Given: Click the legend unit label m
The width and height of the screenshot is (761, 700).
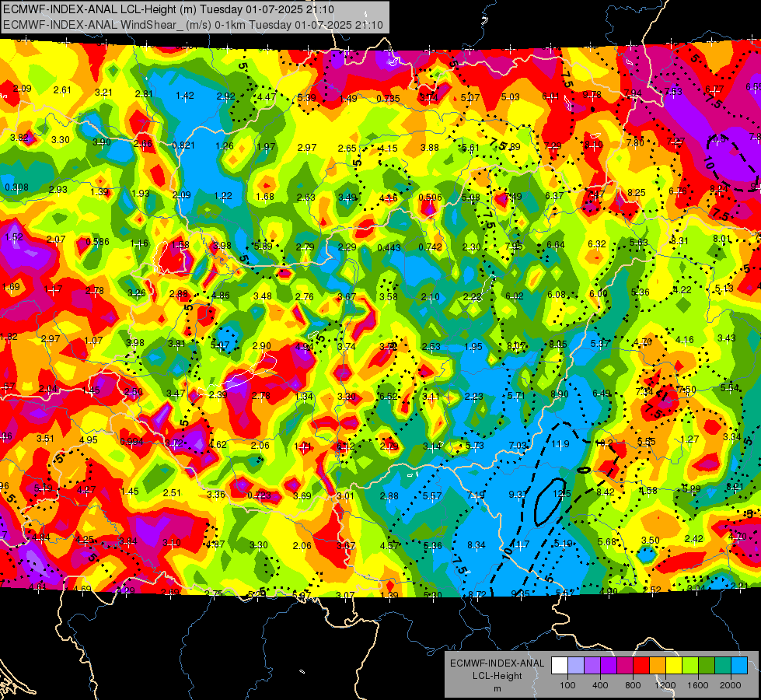Looking at the screenshot, I should point(497,688).
